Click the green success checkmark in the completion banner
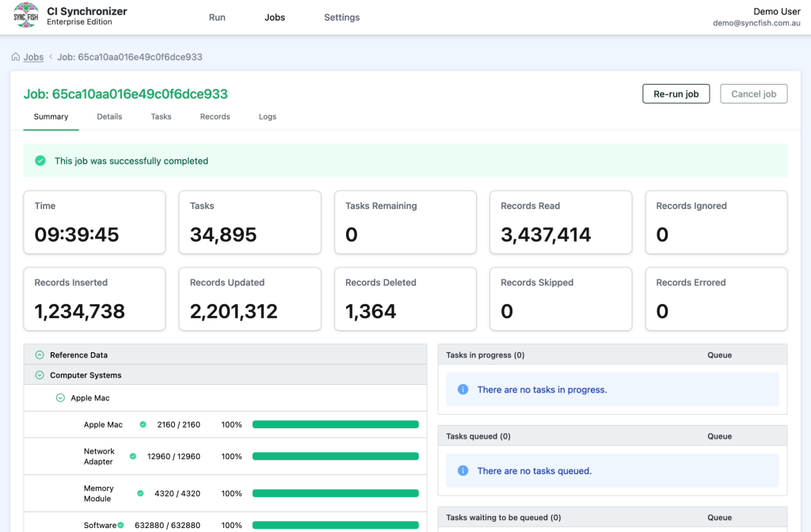This screenshot has height=532, width=811. point(40,161)
